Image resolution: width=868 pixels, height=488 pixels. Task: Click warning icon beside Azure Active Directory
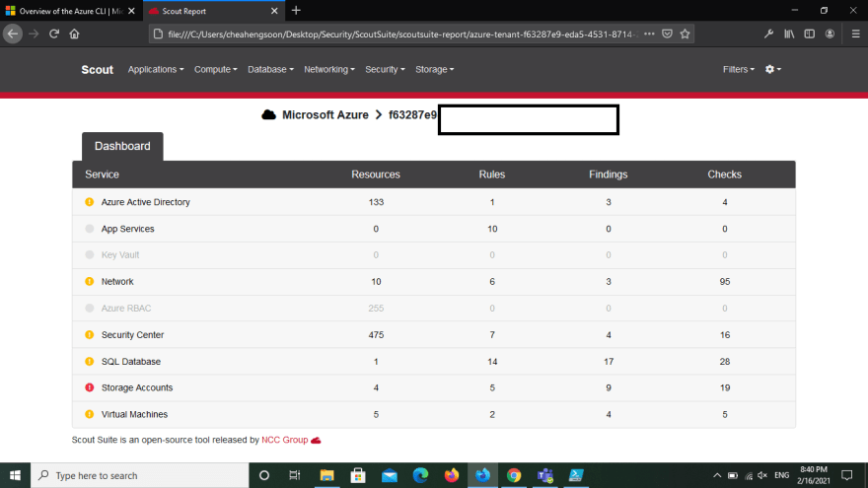pos(89,202)
